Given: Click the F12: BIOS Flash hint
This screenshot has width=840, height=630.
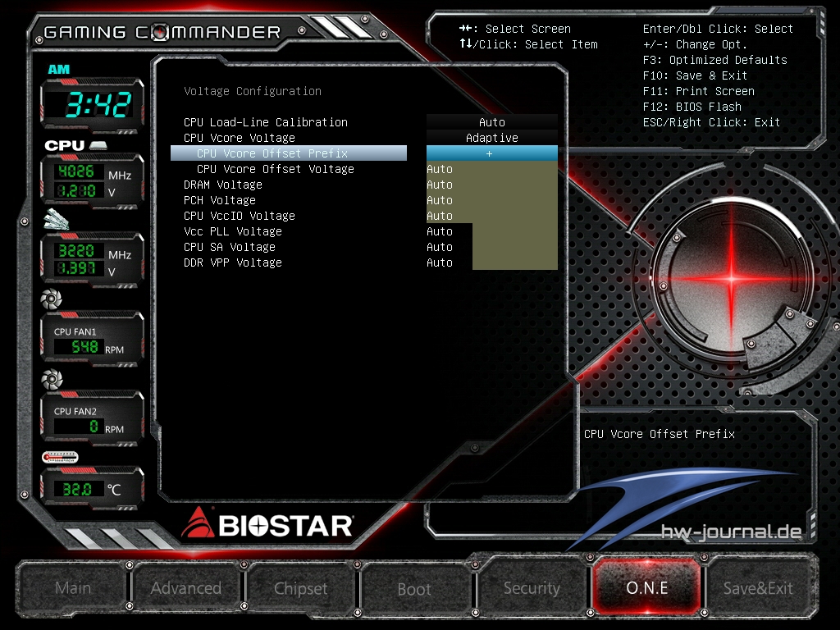Looking at the screenshot, I should coord(692,107).
